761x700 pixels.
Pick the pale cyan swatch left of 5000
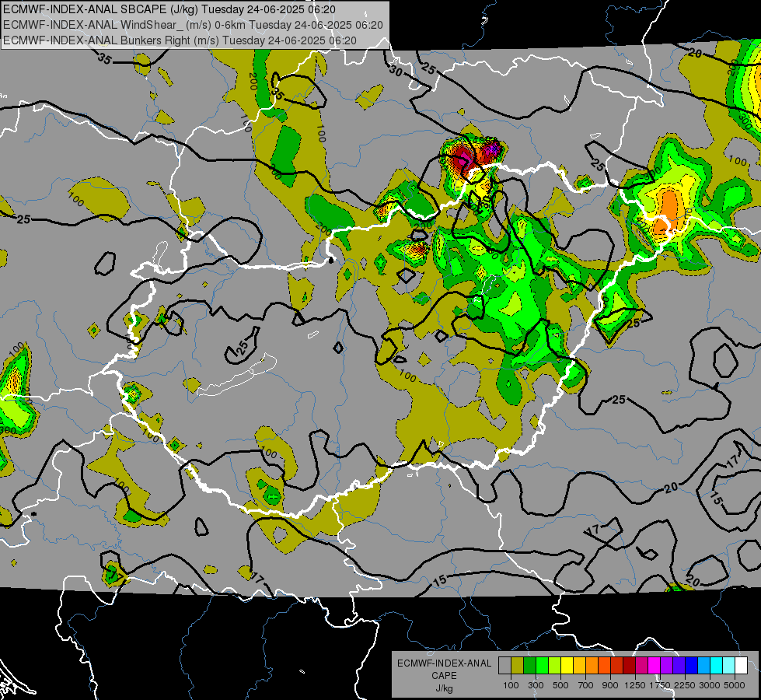coord(729,666)
